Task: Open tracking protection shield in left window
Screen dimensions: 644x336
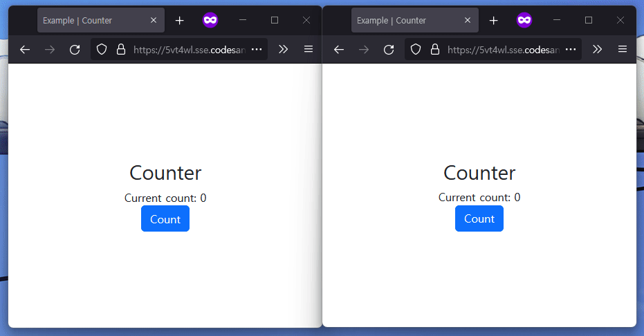Action: tap(102, 50)
